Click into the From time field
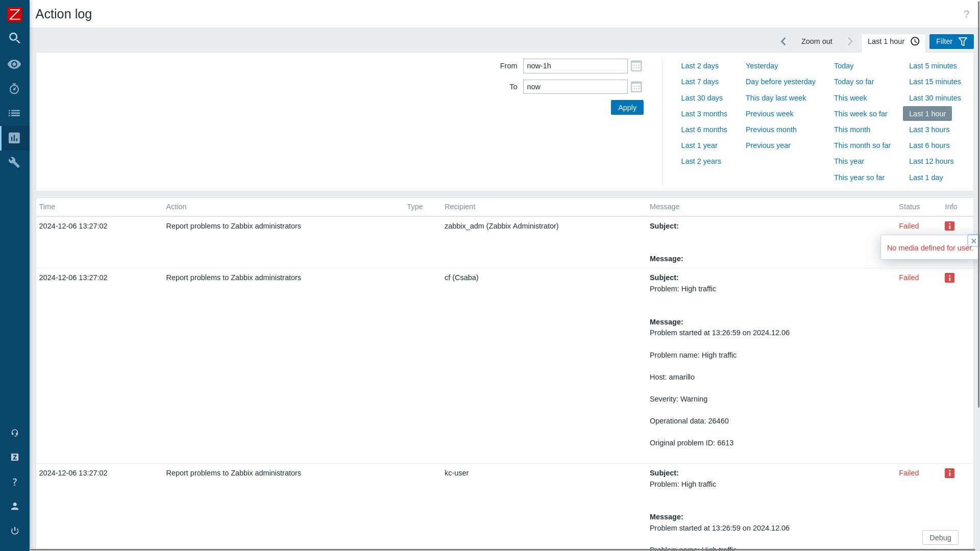 coord(575,66)
